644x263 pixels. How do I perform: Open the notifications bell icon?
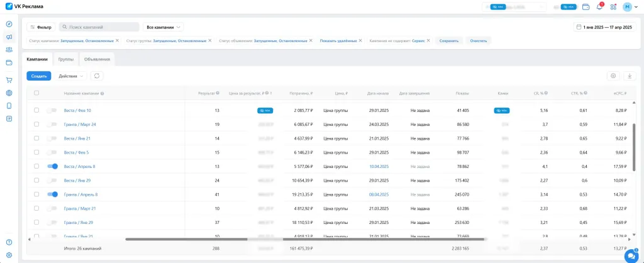click(599, 7)
